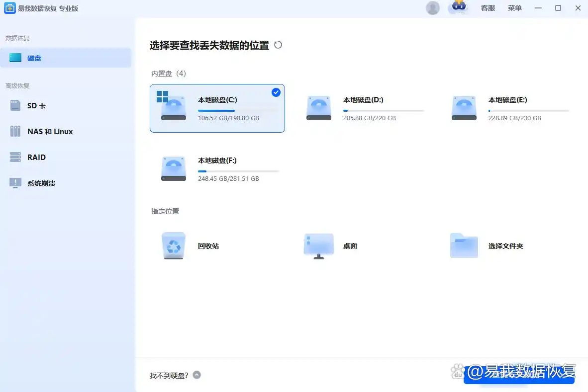Click the 易我数据恢复 title bar logo
Image resolution: width=588 pixels, height=392 pixels.
[9, 8]
